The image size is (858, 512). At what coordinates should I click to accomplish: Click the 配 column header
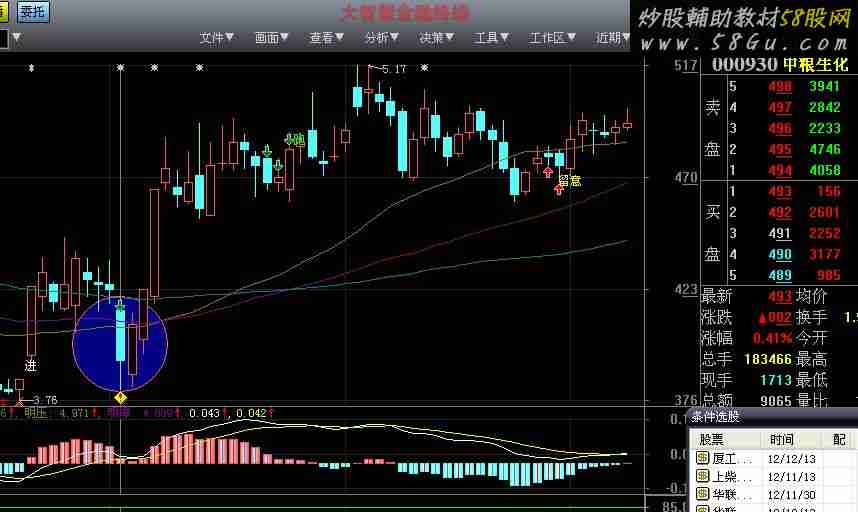tap(839, 439)
